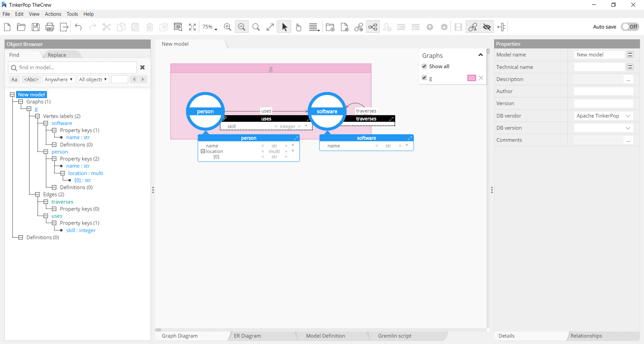Click the expand icon on the software table header

click(410, 138)
